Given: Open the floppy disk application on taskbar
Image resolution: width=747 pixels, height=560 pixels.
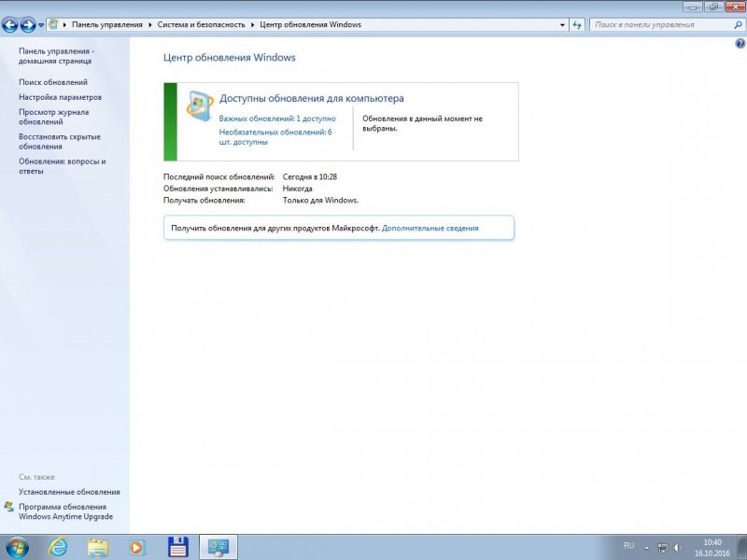Looking at the screenshot, I should [178, 547].
